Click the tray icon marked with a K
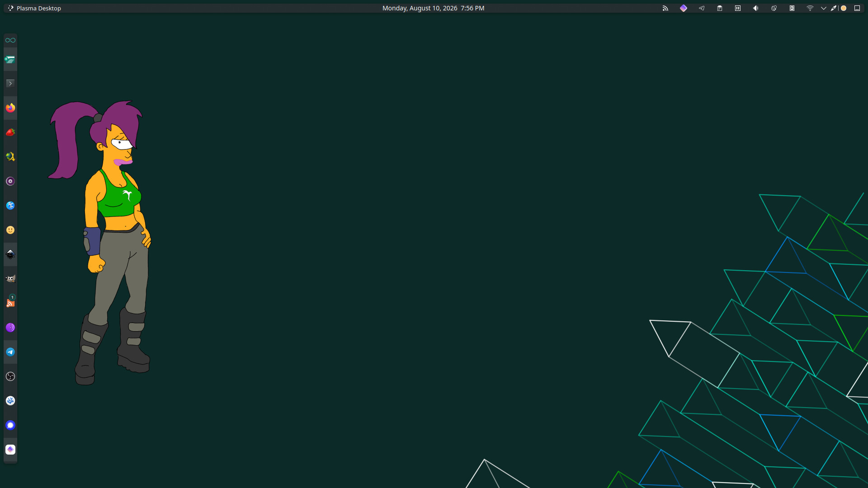The height and width of the screenshot is (488, 868). (792, 8)
